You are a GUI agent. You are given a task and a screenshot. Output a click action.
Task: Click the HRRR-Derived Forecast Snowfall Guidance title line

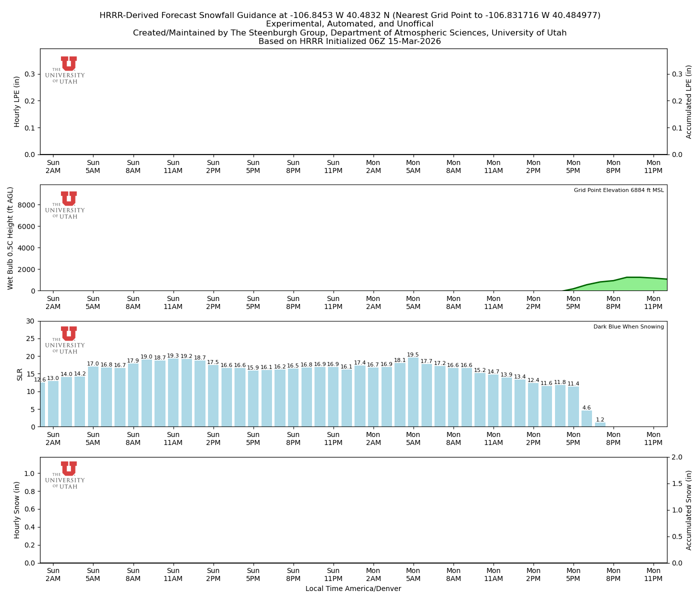pyautogui.click(x=350, y=15)
